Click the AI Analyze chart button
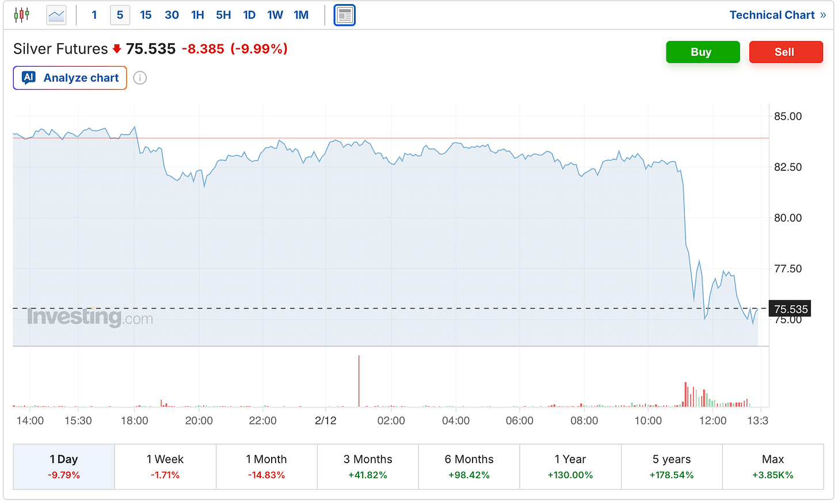 click(70, 78)
